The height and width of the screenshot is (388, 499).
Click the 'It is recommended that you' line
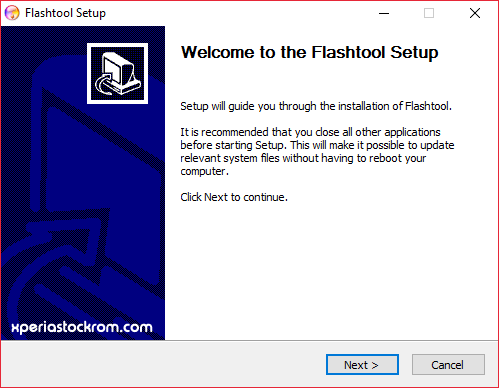(310, 132)
